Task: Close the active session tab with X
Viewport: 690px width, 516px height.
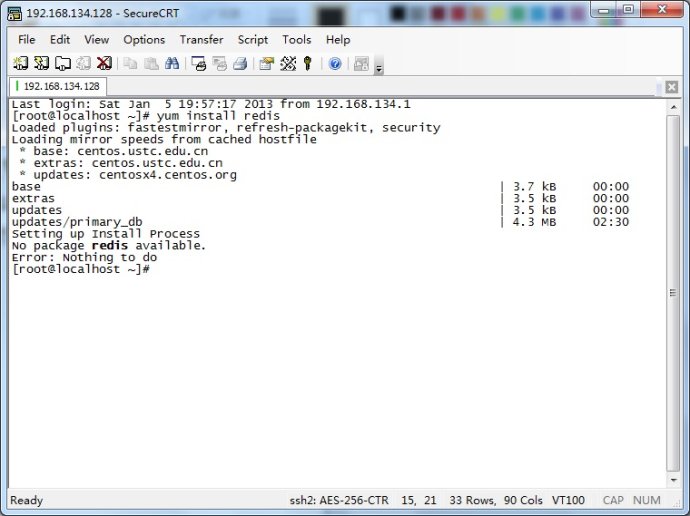Action: tap(672, 87)
